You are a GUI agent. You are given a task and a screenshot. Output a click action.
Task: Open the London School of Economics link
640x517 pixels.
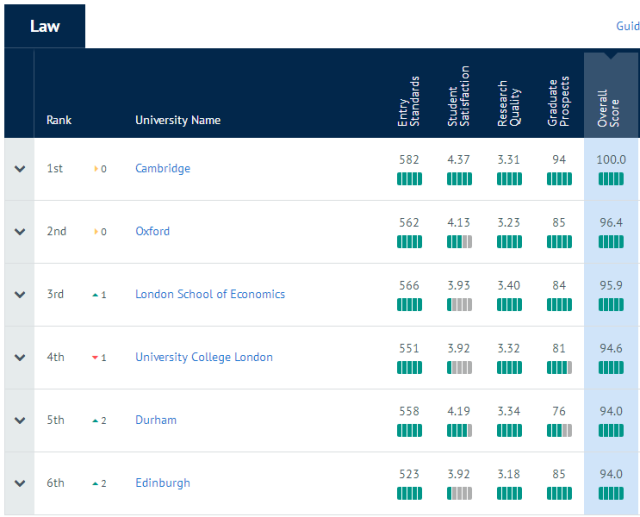pos(210,294)
